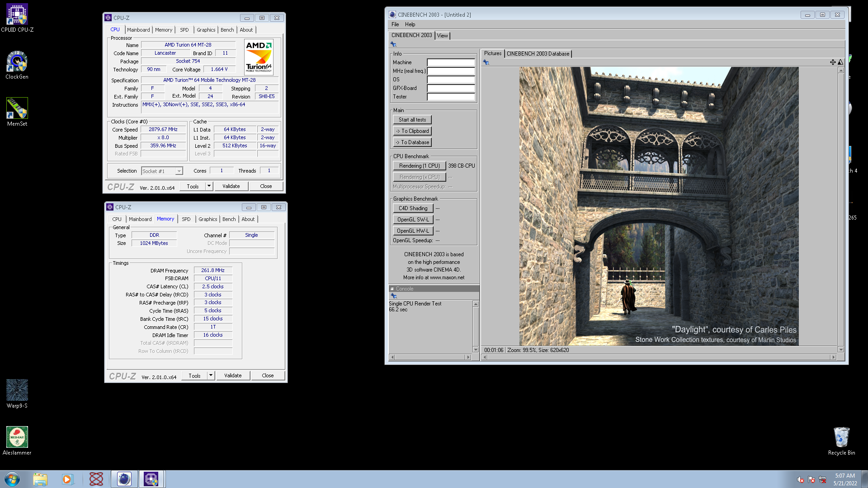Screen dimensions: 868x488
Task: Open the ClockGen desktop icon
Action: tap(17, 65)
